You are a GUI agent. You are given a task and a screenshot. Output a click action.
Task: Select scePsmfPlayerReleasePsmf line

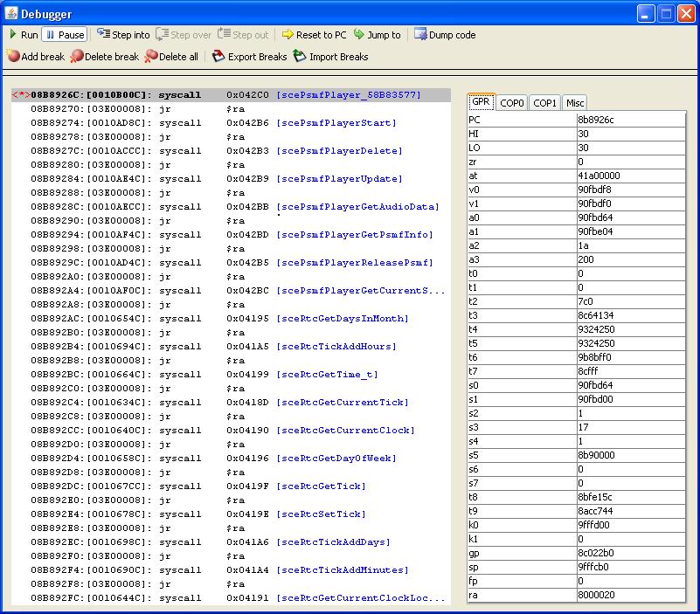(231, 263)
